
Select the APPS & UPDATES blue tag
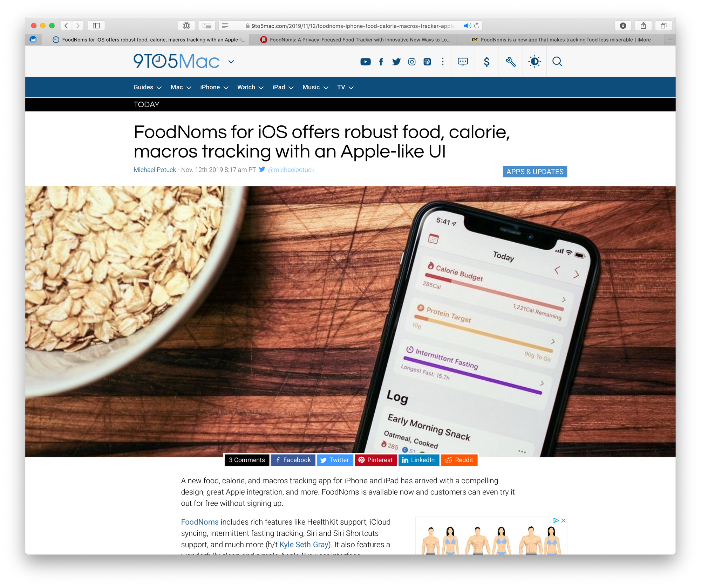(x=535, y=172)
